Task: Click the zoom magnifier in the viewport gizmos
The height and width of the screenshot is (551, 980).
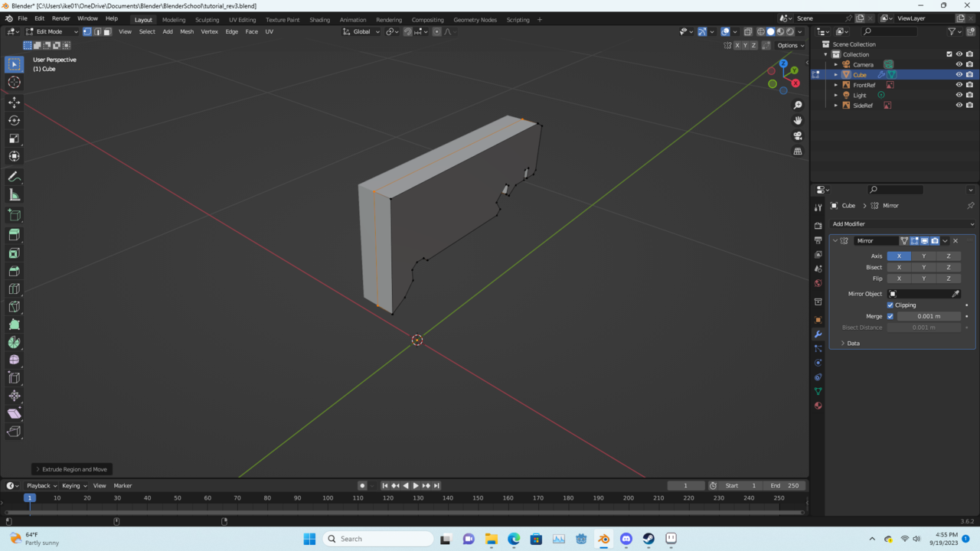Action: point(797,104)
